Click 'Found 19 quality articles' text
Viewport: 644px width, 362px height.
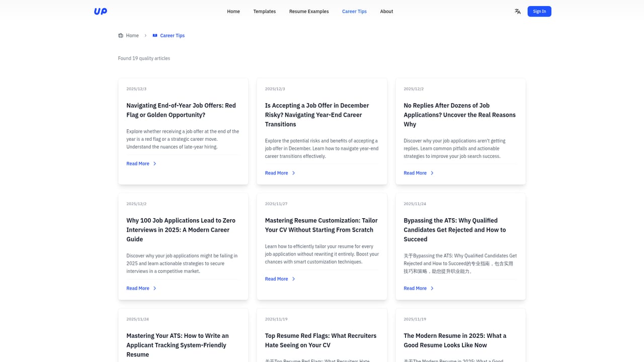tap(144, 58)
